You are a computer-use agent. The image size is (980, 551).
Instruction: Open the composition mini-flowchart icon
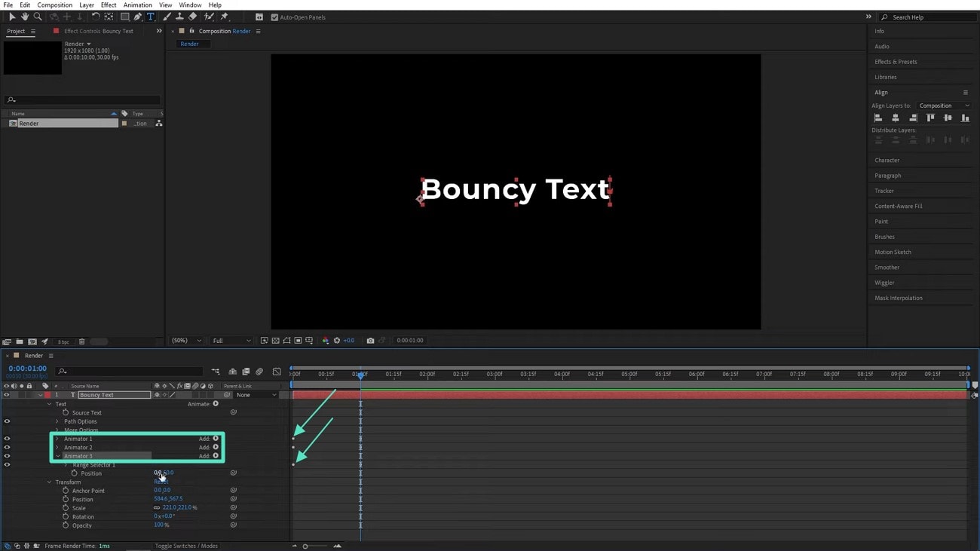(216, 372)
